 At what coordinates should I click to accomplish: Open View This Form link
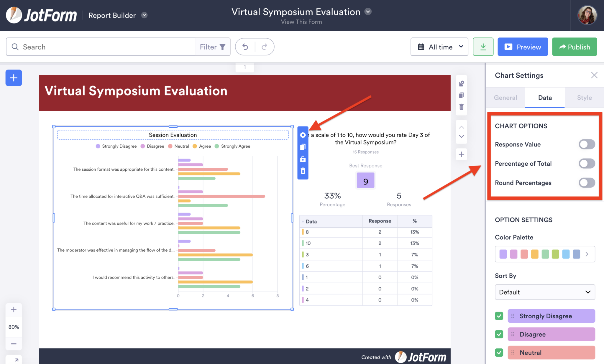(x=301, y=22)
